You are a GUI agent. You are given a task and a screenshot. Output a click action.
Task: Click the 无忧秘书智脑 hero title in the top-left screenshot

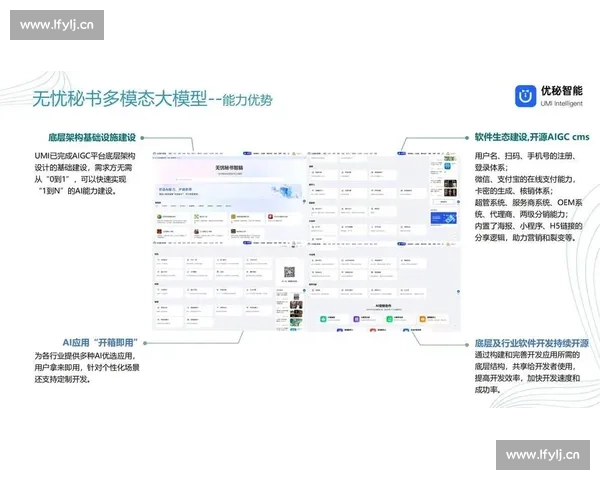coord(229,168)
